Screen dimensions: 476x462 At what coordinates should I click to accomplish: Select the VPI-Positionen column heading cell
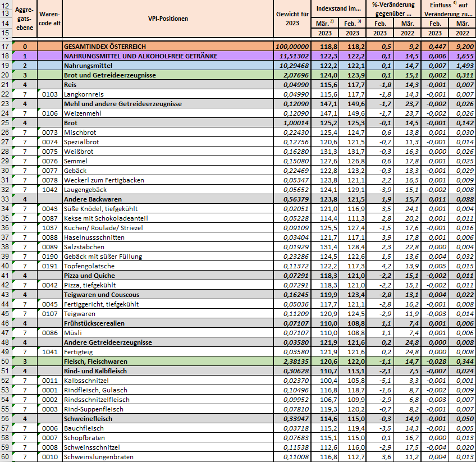click(x=167, y=19)
